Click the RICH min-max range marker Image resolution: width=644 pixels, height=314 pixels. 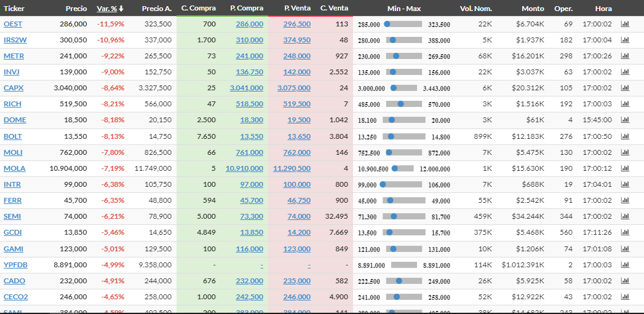click(x=401, y=104)
